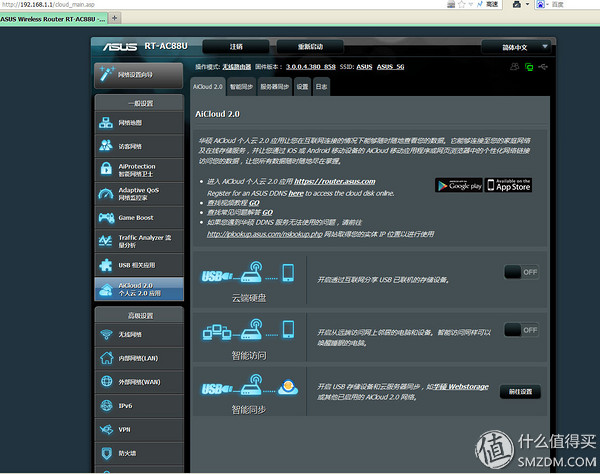Viewport: 600px width, 474px height.
Task: Open the Traffic Analyzer chart icon
Action: [x=106, y=241]
